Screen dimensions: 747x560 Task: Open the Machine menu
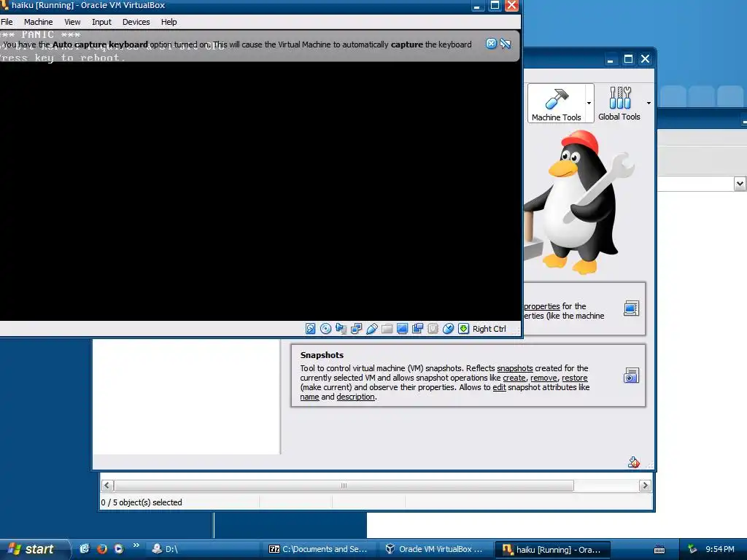[x=38, y=22]
